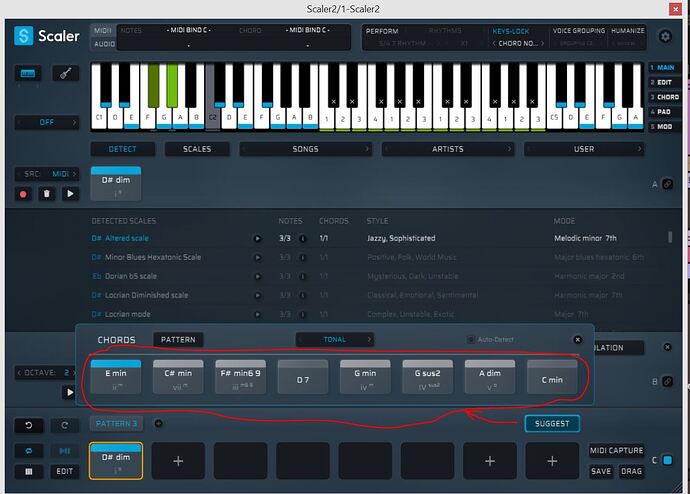Image resolution: width=690 pixels, height=494 pixels.
Task: Toggle pattern loop playback icon
Action: 29,451
